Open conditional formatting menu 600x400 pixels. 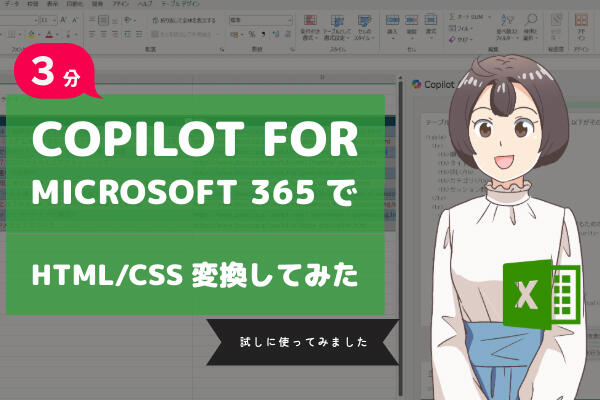tap(310, 28)
